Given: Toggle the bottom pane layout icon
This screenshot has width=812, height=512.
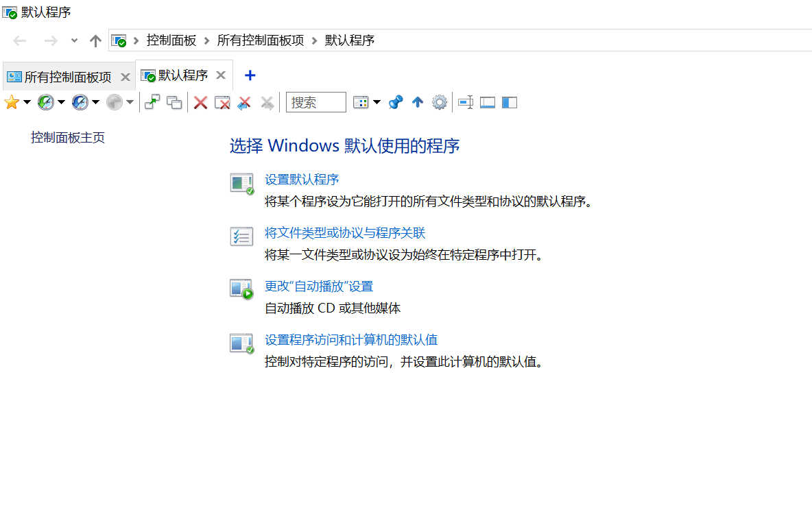Looking at the screenshot, I should coord(488,103).
